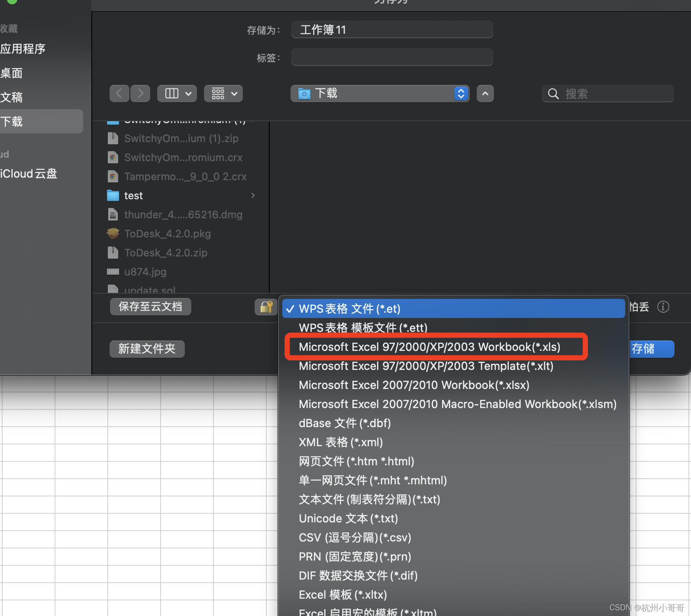Open the column view options dropdown
This screenshot has width=691, height=616.
tap(177, 94)
